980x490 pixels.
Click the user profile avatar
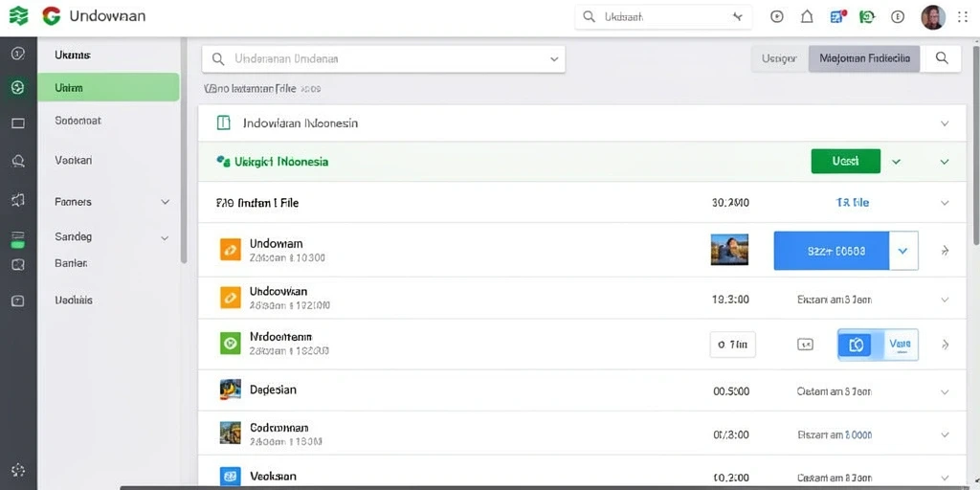[933, 17]
